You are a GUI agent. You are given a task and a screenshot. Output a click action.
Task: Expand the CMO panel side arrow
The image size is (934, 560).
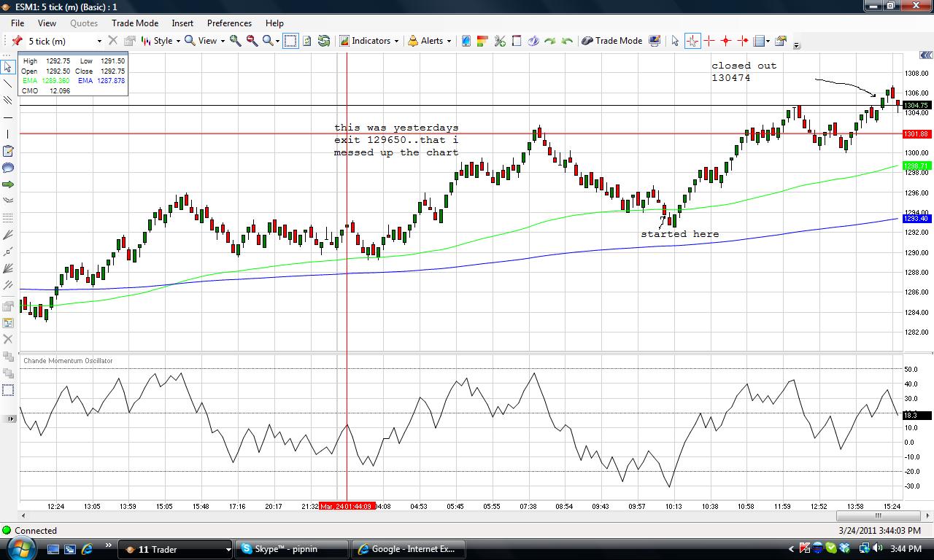click(11, 419)
